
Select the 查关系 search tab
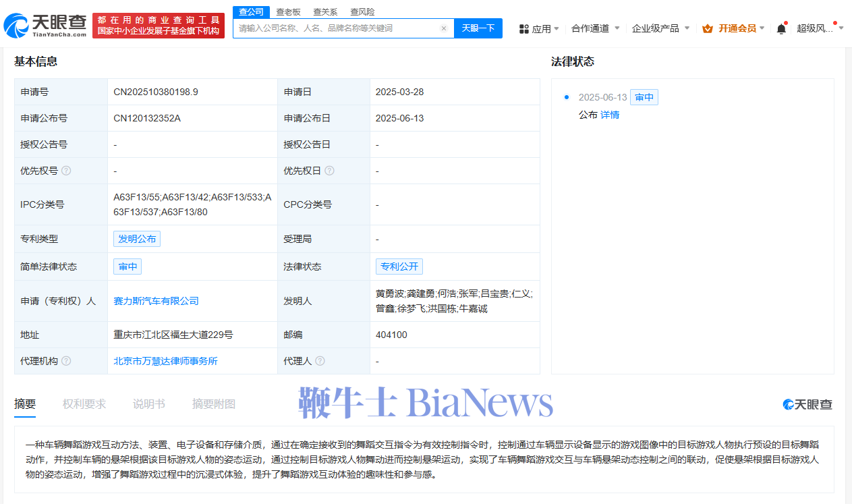(x=325, y=12)
